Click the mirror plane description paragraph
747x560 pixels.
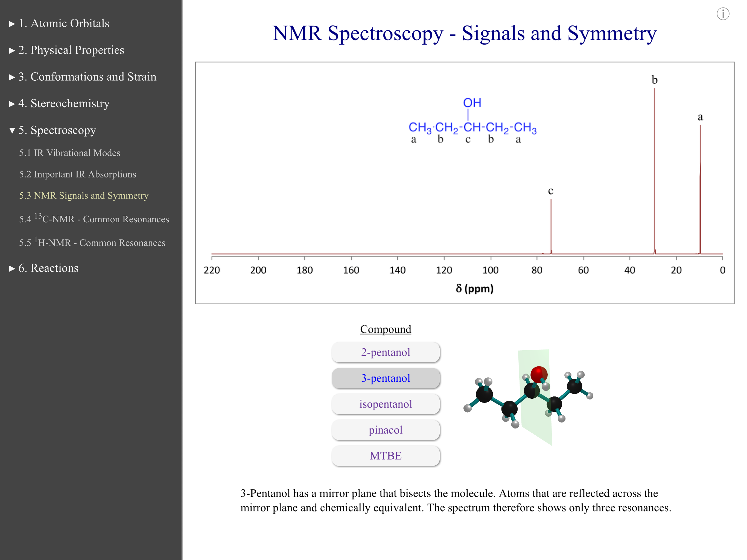click(456, 501)
